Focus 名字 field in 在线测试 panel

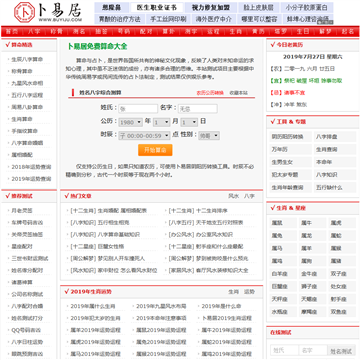point(313,350)
